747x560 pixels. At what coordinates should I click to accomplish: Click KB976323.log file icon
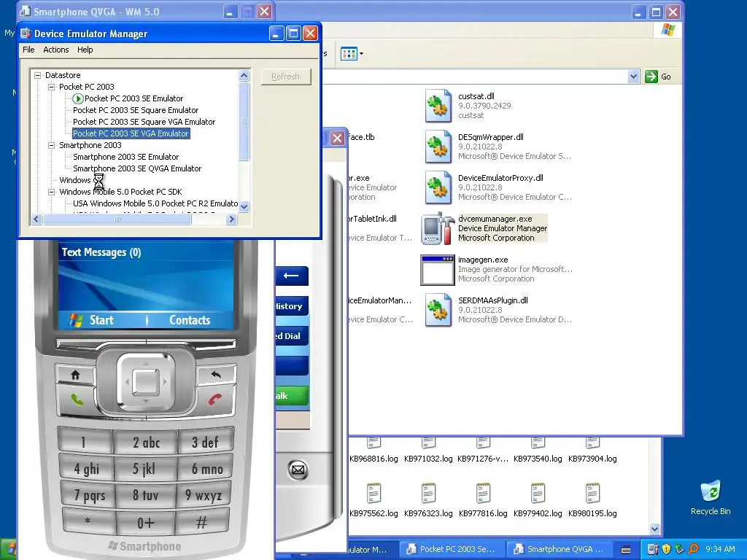428,494
